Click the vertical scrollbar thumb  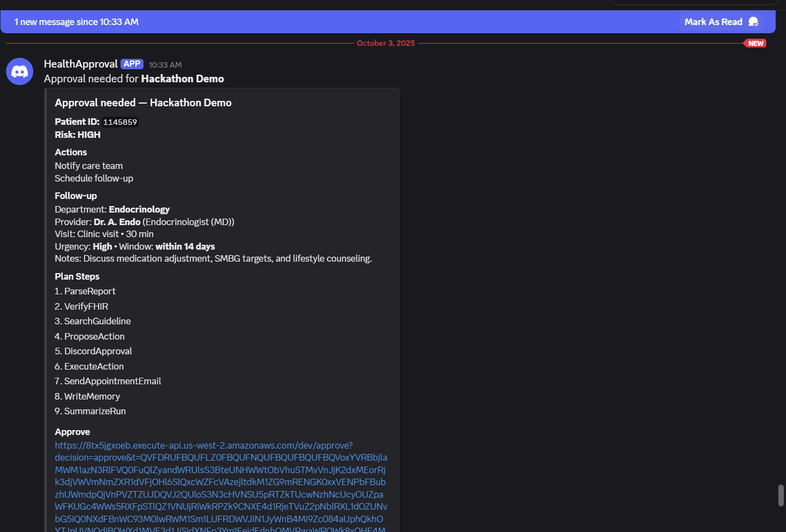[x=781, y=495]
